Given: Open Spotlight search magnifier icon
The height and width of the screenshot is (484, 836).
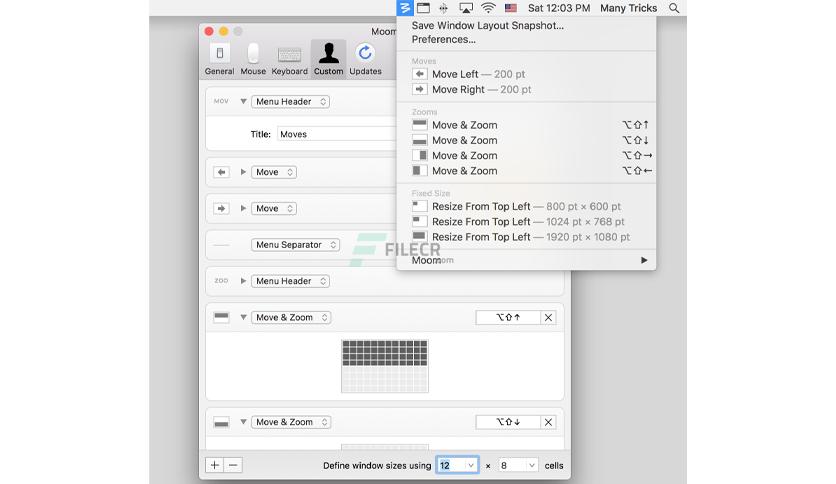Looking at the screenshot, I should pyautogui.click(x=674, y=8).
